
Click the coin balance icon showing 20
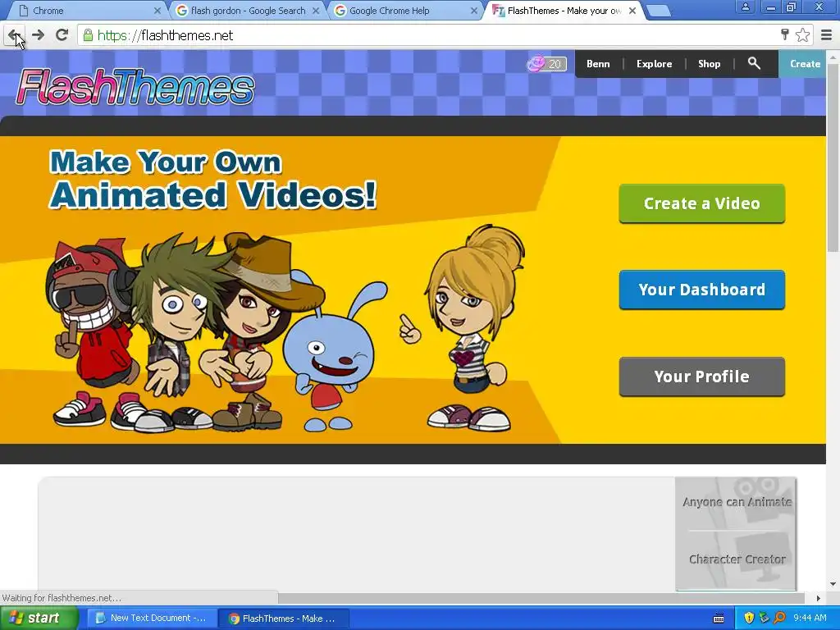(546, 64)
